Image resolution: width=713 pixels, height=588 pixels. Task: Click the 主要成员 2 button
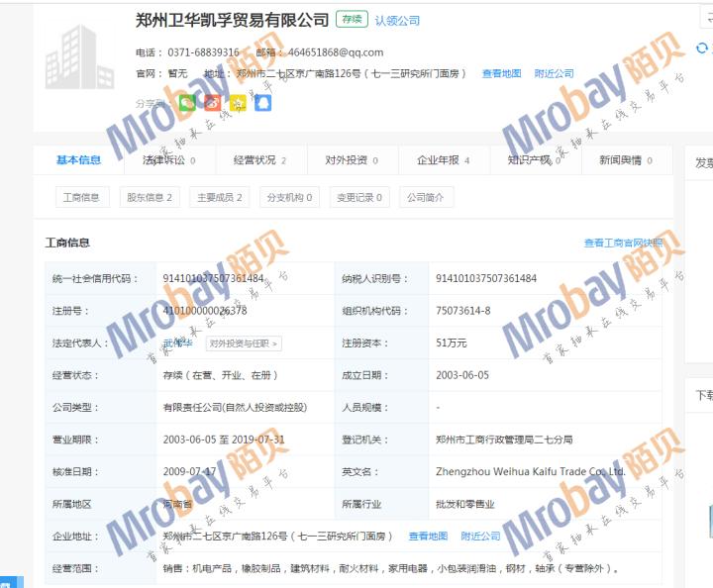tap(219, 197)
